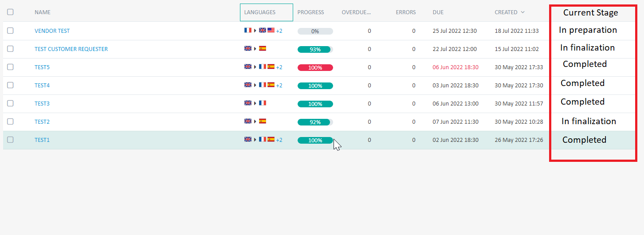Open the TEST3 project link

tap(42, 104)
